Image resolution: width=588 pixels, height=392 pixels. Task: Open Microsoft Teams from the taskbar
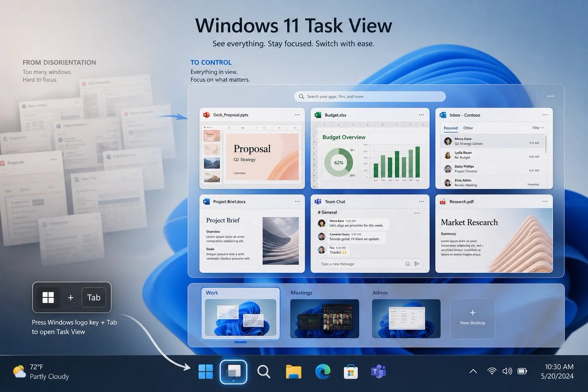[x=378, y=372]
